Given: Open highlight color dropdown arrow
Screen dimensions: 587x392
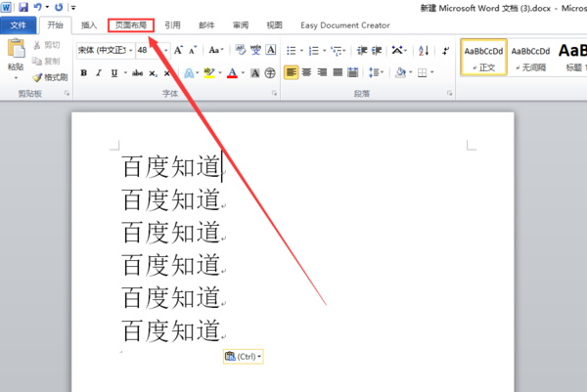Looking at the screenshot, I should (x=220, y=73).
